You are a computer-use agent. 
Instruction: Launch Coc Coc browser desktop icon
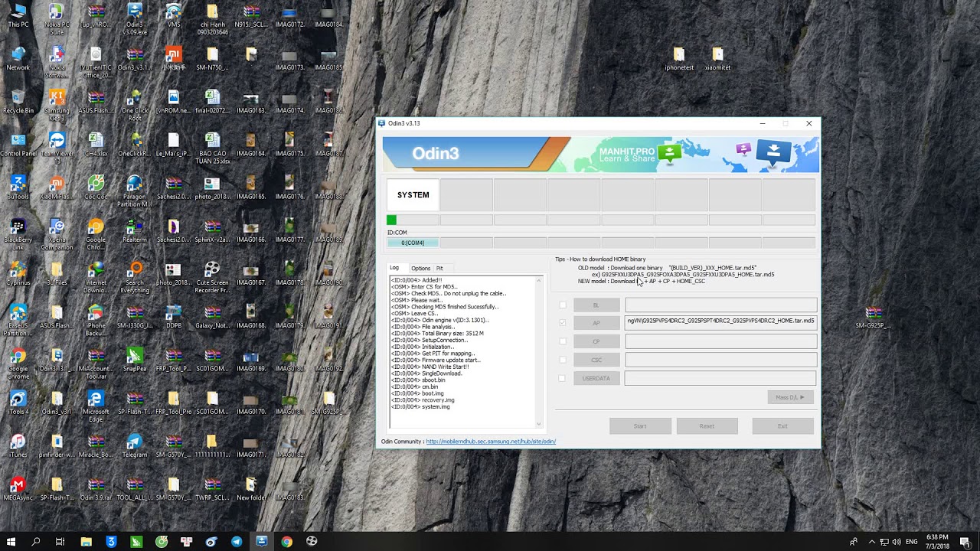click(96, 185)
